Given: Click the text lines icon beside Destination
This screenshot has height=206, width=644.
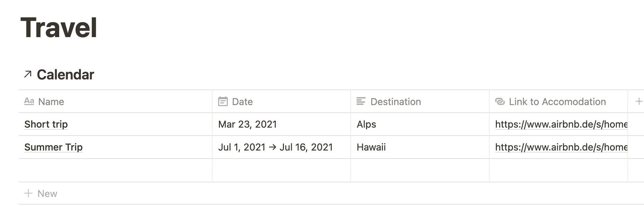Looking at the screenshot, I should 361,101.
